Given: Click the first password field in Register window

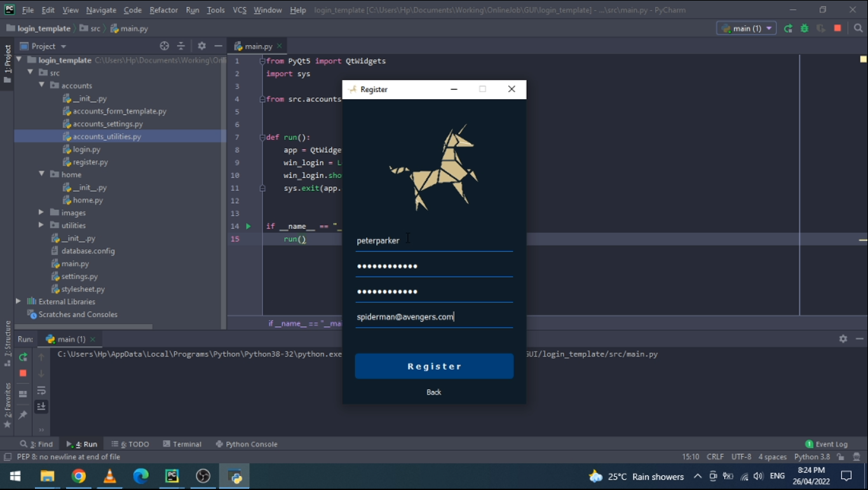Looking at the screenshot, I should pyautogui.click(x=434, y=266).
